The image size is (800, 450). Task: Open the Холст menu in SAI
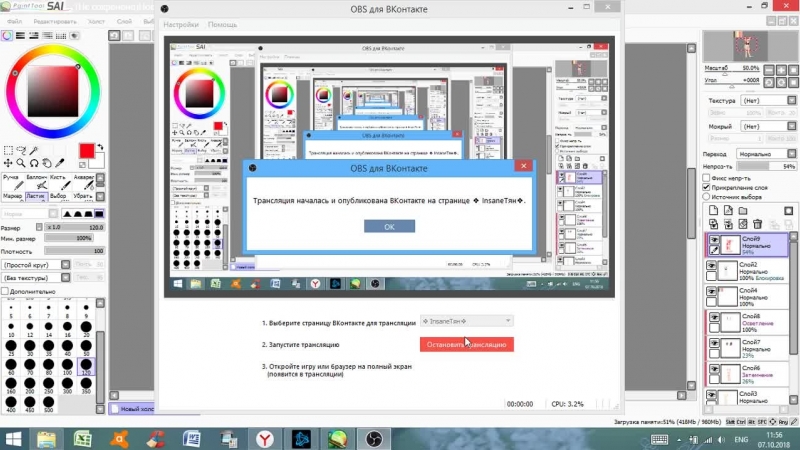coord(96,21)
